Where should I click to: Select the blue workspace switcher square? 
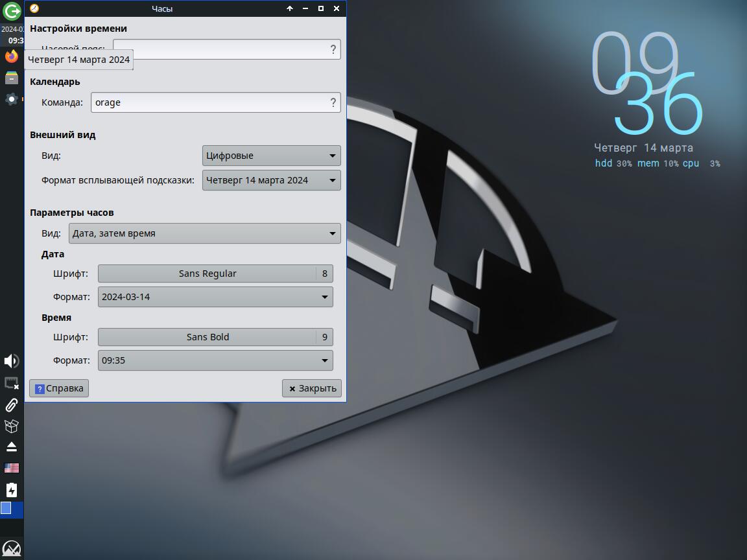pyautogui.click(x=6, y=508)
